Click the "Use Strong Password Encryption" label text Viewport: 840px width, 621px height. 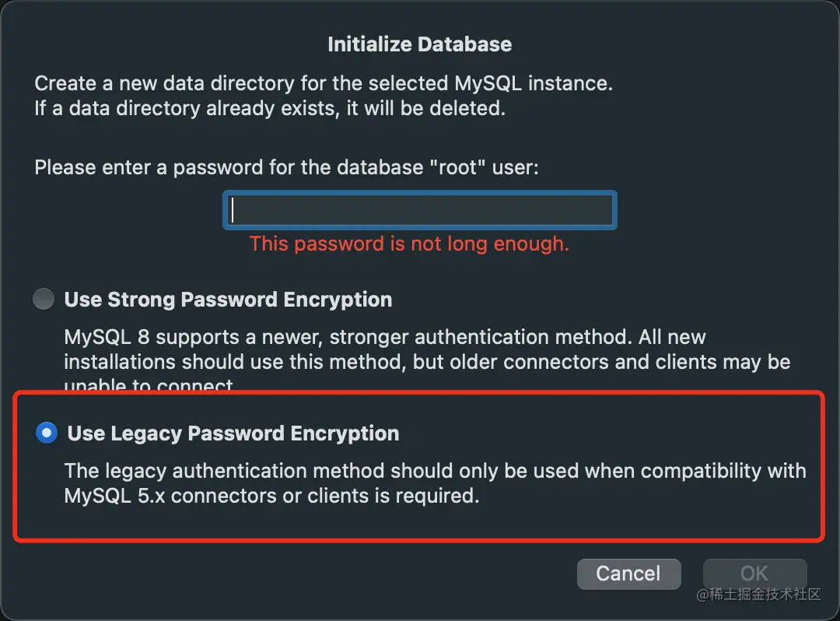[228, 300]
